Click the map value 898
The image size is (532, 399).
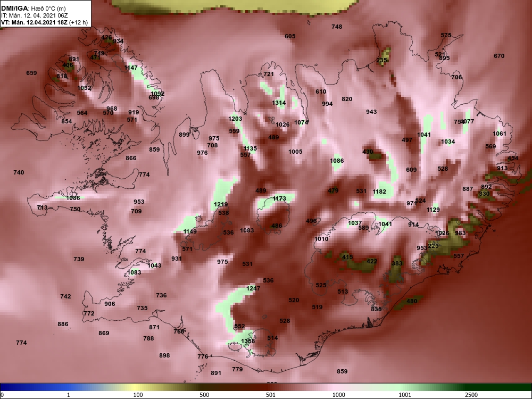pyautogui.click(x=164, y=355)
